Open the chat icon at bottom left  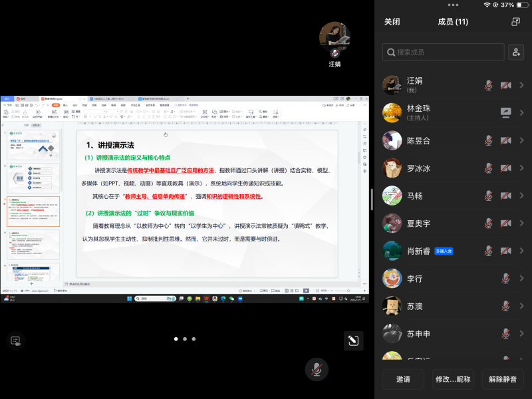pos(15,341)
